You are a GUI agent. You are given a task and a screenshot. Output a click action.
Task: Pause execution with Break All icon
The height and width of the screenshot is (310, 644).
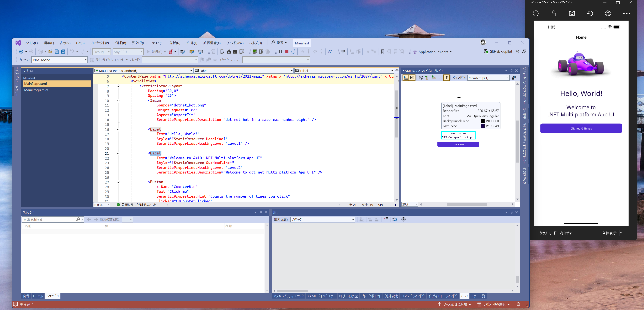pos(280,52)
